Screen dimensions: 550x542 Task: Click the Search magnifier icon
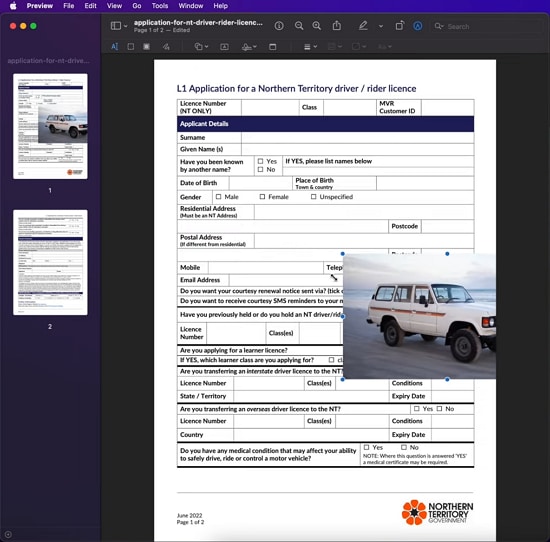click(x=438, y=26)
